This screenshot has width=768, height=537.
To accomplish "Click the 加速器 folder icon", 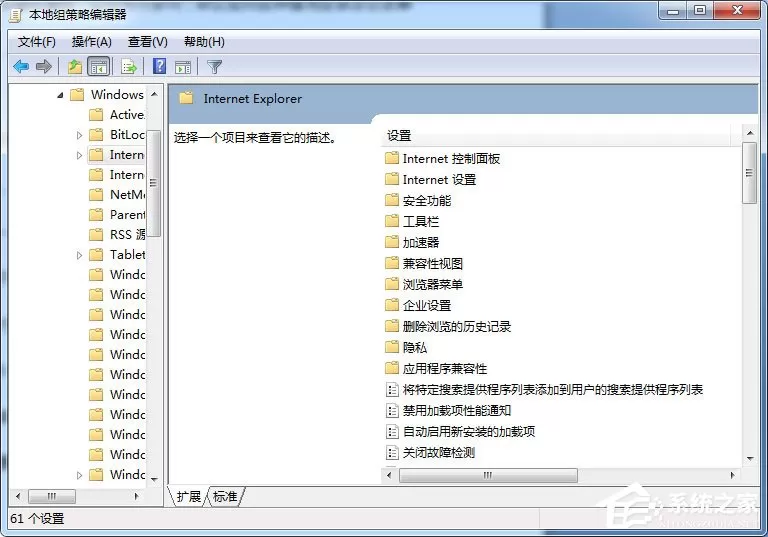I will (392, 243).
